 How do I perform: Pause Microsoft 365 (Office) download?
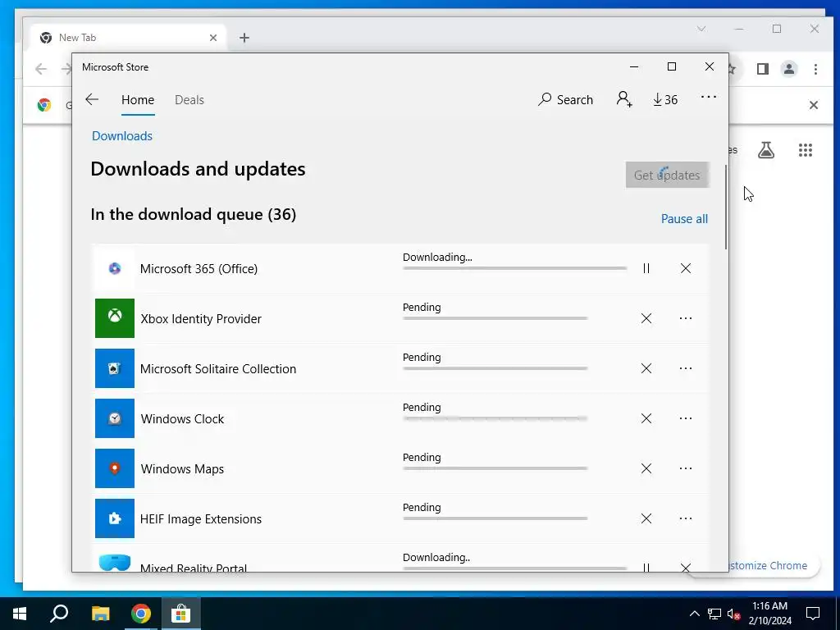pyautogui.click(x=646, y=268)
